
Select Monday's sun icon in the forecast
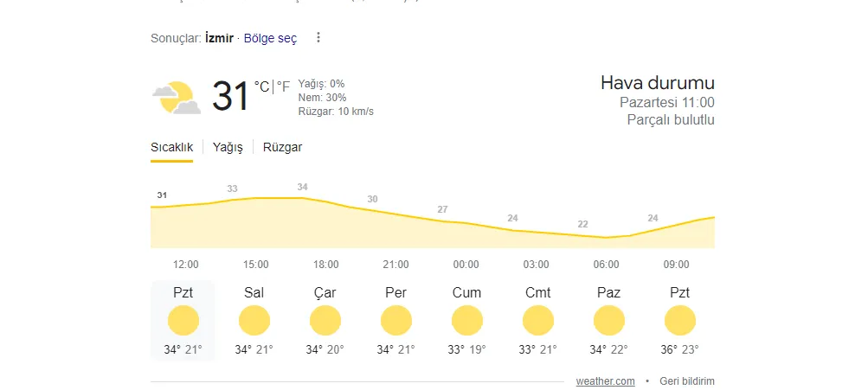[183, 321]
